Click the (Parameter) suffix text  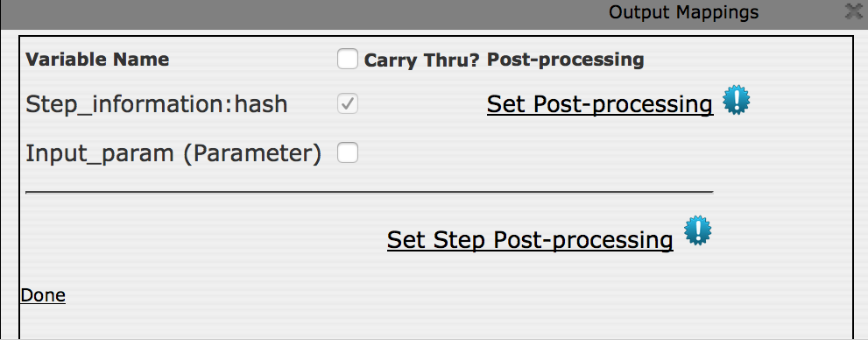[251, 153]
